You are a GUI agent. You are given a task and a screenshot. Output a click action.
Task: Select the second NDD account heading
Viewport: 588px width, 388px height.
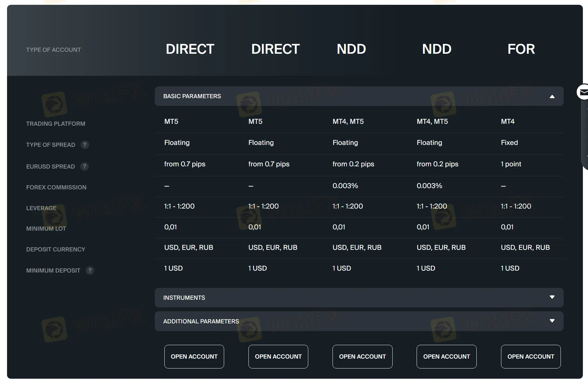437,49
